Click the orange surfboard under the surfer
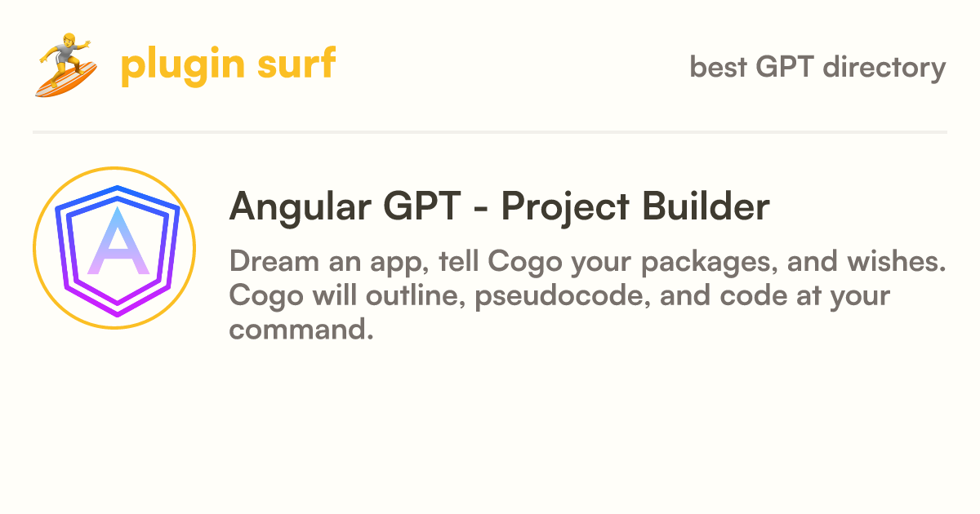The image size is (980, 514). click(67, 78)
